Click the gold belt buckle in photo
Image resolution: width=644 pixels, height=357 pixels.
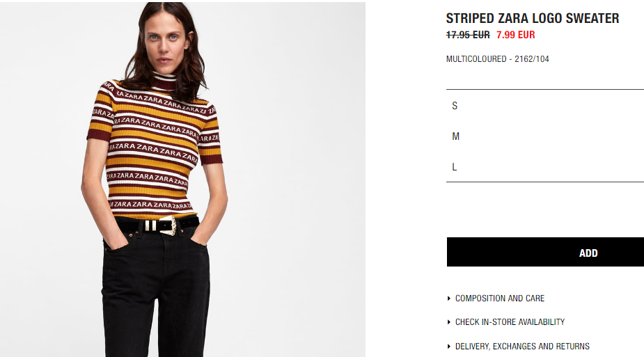(170, 226)
